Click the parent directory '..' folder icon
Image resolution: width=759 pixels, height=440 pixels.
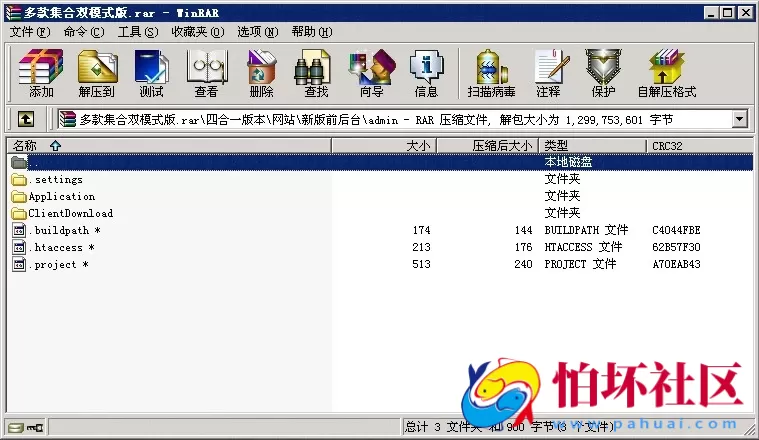click(19, 162)
